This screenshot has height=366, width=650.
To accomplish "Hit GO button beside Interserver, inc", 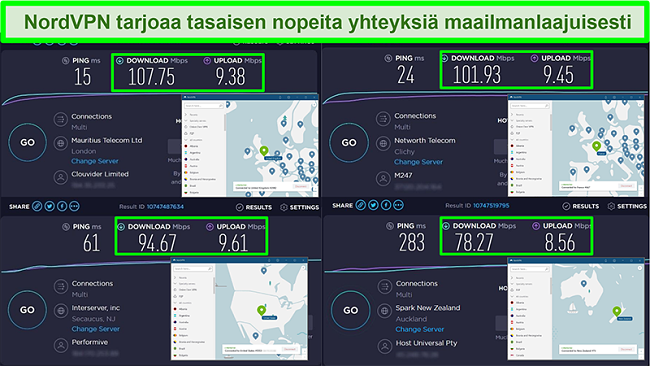I will (x=27, y=310).
